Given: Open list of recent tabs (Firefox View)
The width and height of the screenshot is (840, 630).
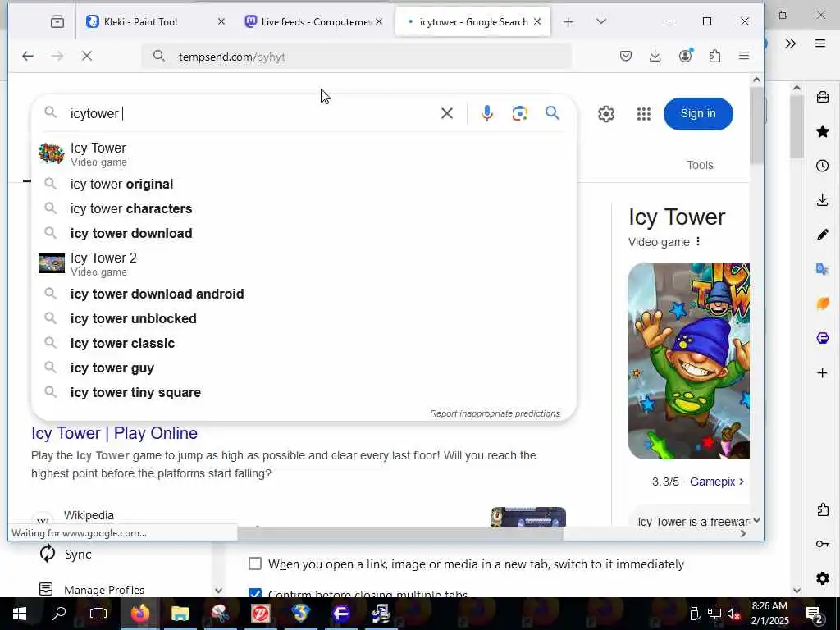Looking at the screenshot, I should 57,21.
